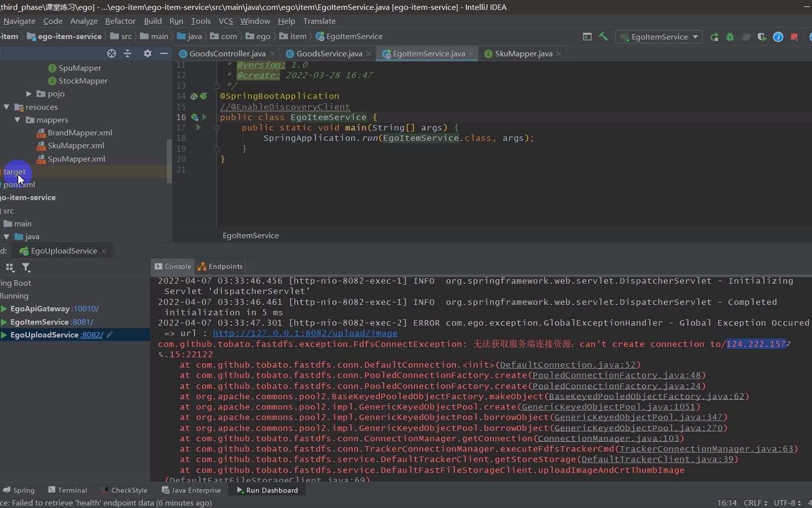Open the Run menu
Screen dimensions: 812x508
click(x=176, y=21)
